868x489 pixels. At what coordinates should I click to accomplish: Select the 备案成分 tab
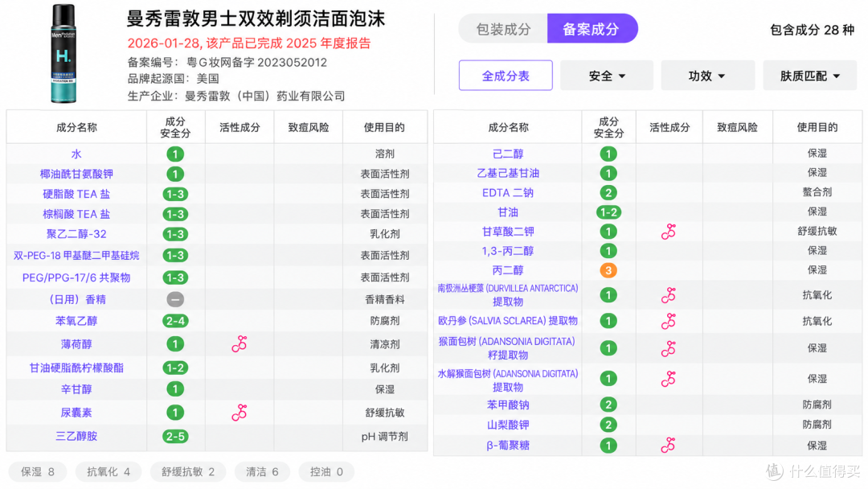[592, 29]
